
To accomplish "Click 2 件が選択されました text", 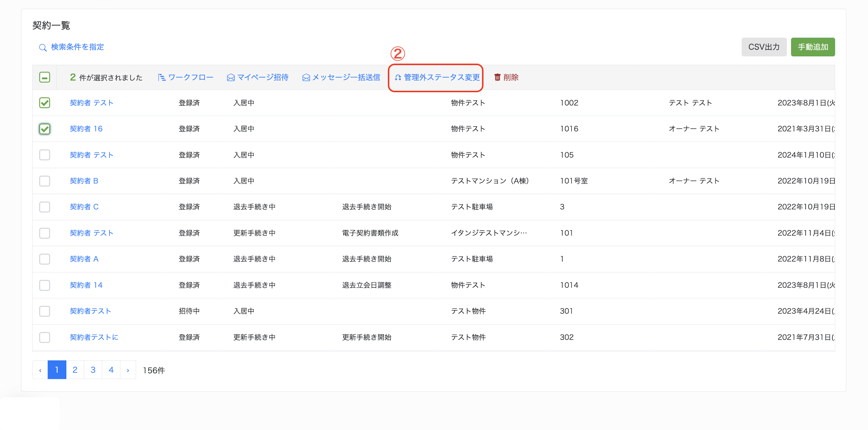I will point(106,77).
